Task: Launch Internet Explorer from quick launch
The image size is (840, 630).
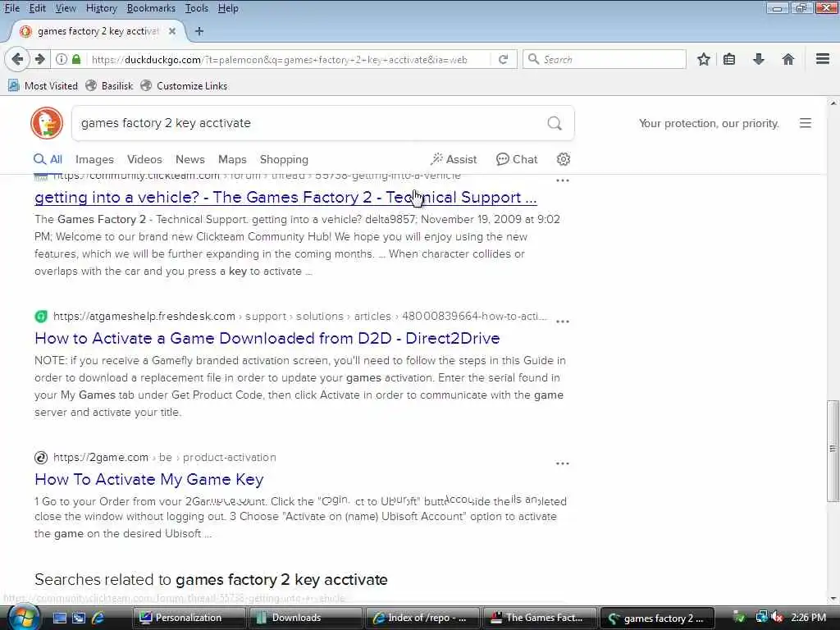Action: (98, 618)
